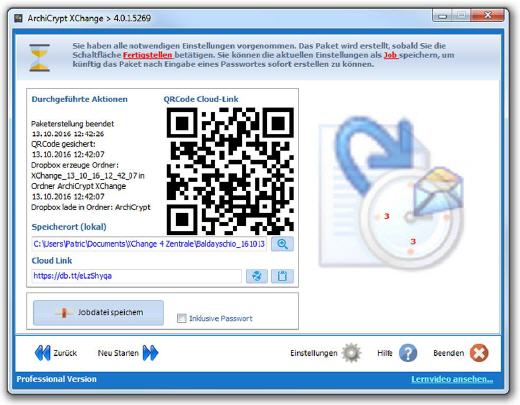Close the window with title bar X
The image size is (520, 405).
(488, 15)
